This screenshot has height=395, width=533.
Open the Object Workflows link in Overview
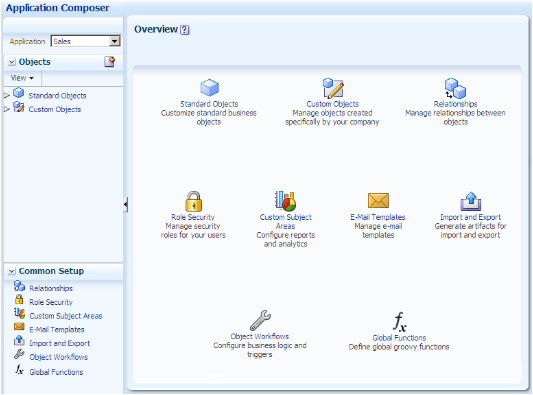[x=260, y=337]
